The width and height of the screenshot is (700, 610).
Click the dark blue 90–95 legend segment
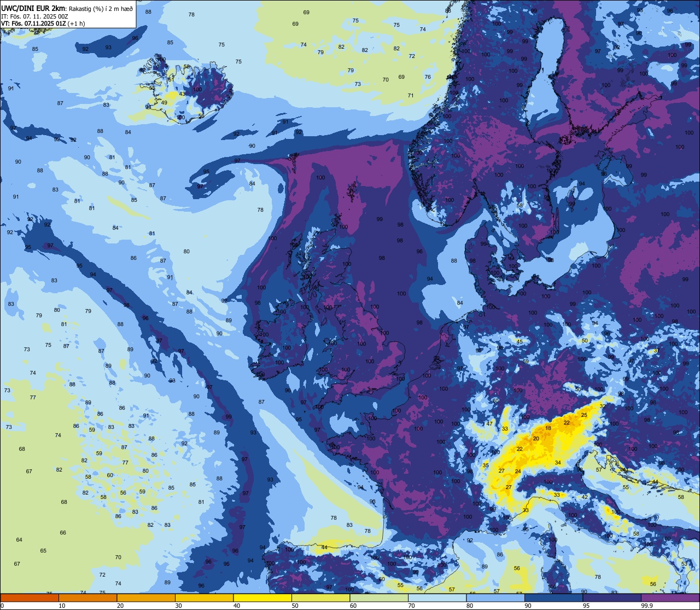[x=553, y=597]
